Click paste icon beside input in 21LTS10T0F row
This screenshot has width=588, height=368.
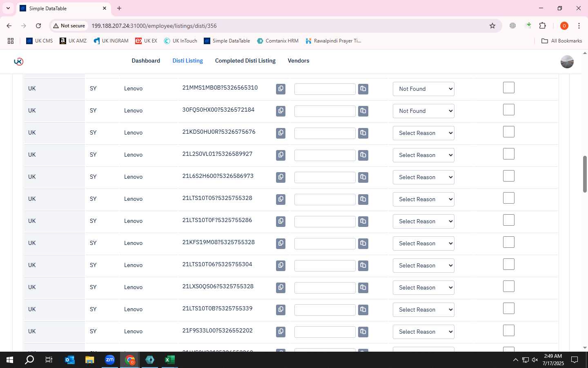pyautogui.click(x=363, y=221)
